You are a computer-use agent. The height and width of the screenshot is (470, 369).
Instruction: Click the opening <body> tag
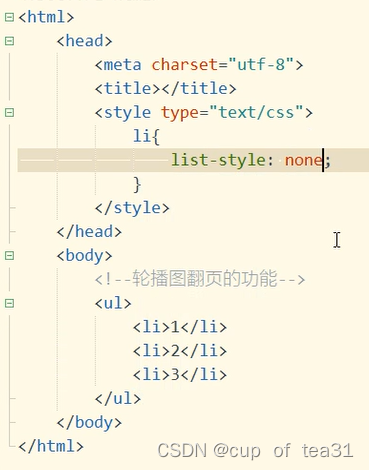(84, 256)
